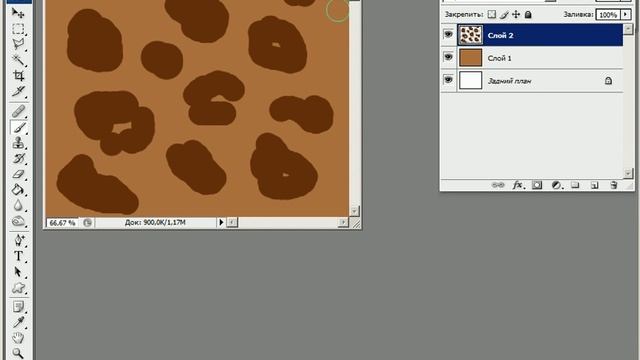This screenshot has height=360, width=640.
Task: Click the Задний план white thumbnail
Action: (470, 80)
